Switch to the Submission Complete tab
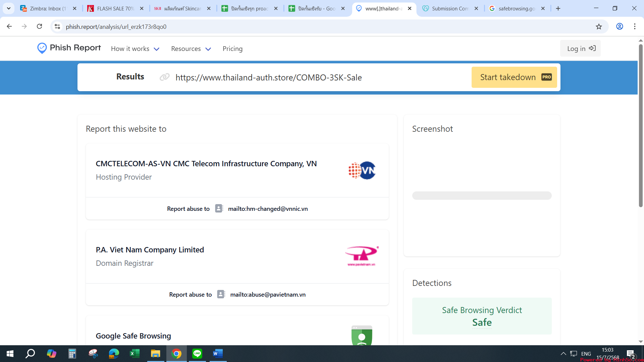This screenshot has width=644, height=362. coord(450,8)
